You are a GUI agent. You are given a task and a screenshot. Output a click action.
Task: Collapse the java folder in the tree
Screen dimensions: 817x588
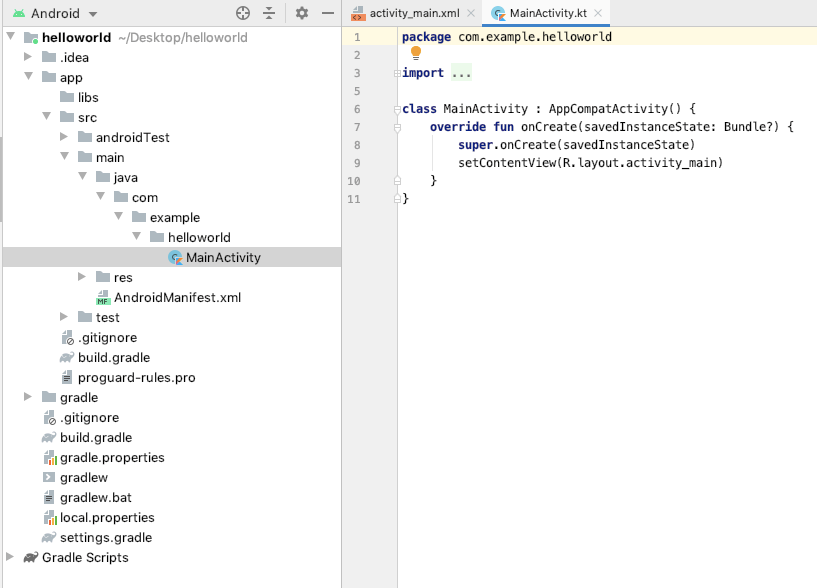81,177
